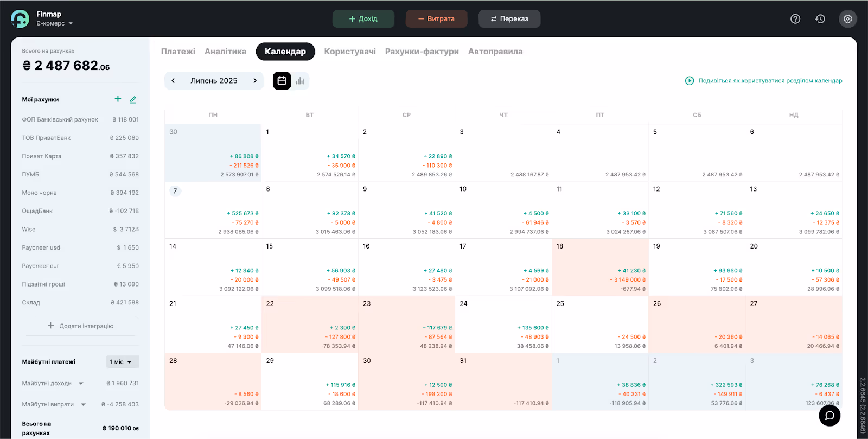
Task: Switch to the Аналітика tab
Action: [x=225, y=52]
